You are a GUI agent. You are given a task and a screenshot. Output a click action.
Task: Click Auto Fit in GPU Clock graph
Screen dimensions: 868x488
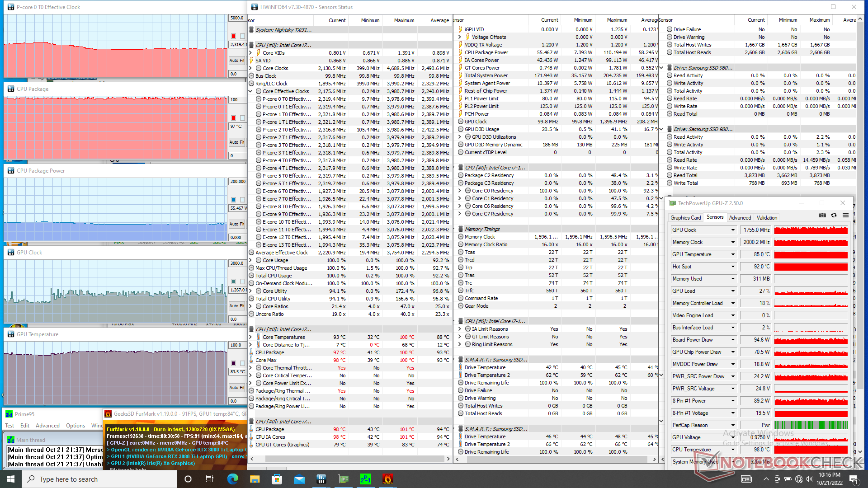[236, 306]
